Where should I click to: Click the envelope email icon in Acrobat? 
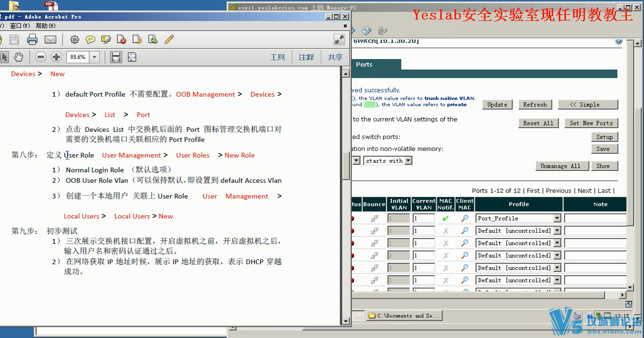tap(50, 40)
